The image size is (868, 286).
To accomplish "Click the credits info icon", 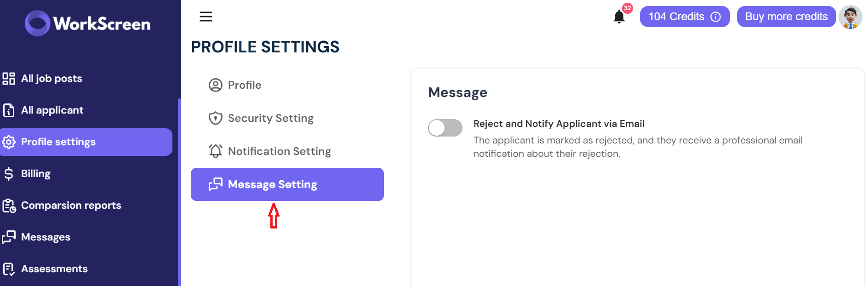I will [715, 17].
